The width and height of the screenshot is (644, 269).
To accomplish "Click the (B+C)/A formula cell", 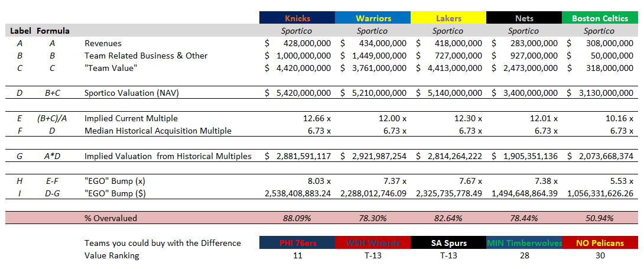I will (x=53, y=118).
